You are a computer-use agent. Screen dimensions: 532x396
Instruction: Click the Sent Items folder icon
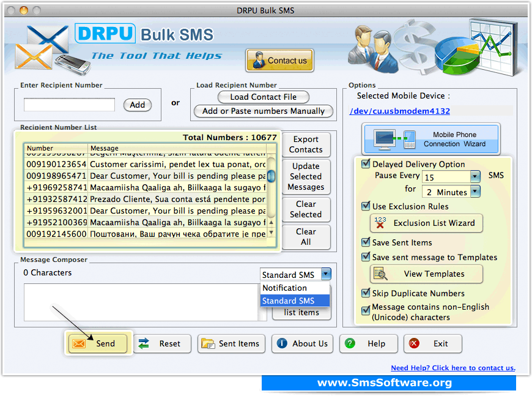208,344
